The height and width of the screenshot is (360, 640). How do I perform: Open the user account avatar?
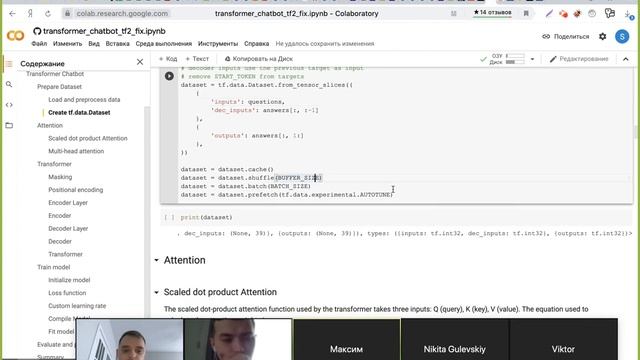tap(622, 36)
